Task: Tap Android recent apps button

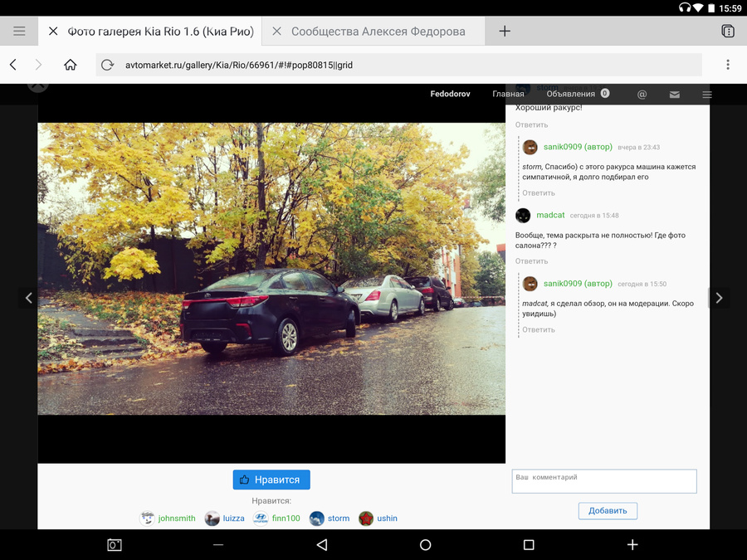Action: (529, 545)
